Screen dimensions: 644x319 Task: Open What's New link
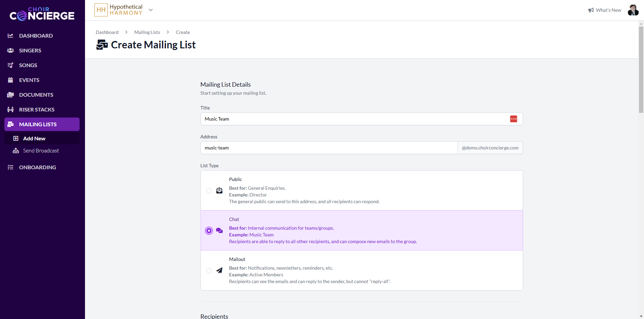[605, 10]
